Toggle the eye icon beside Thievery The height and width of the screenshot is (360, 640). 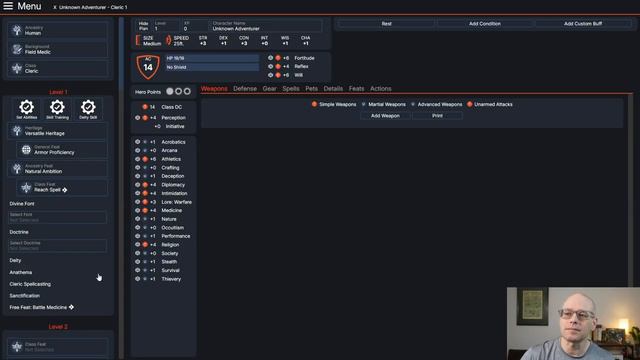click(138, 279)
